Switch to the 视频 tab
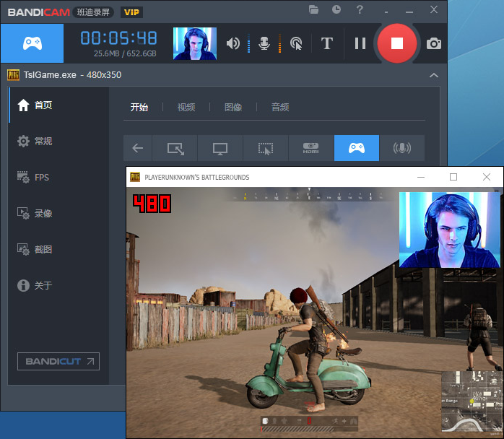 tap(186, 107)
